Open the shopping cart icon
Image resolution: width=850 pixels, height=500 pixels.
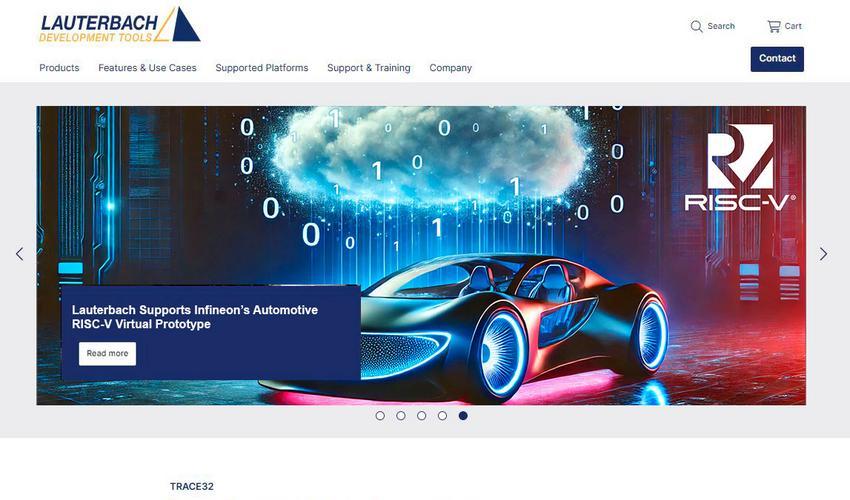[774, 26]
